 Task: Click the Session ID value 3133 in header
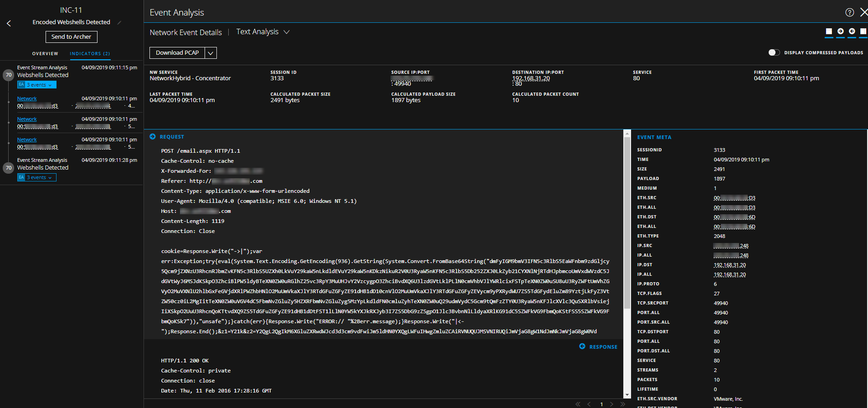[x=277, y=78]
